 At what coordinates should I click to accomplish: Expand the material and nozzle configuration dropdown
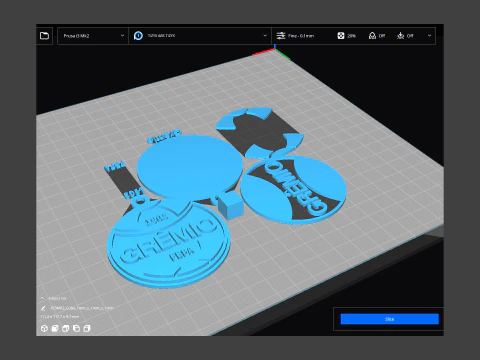[x=265, y=36]
